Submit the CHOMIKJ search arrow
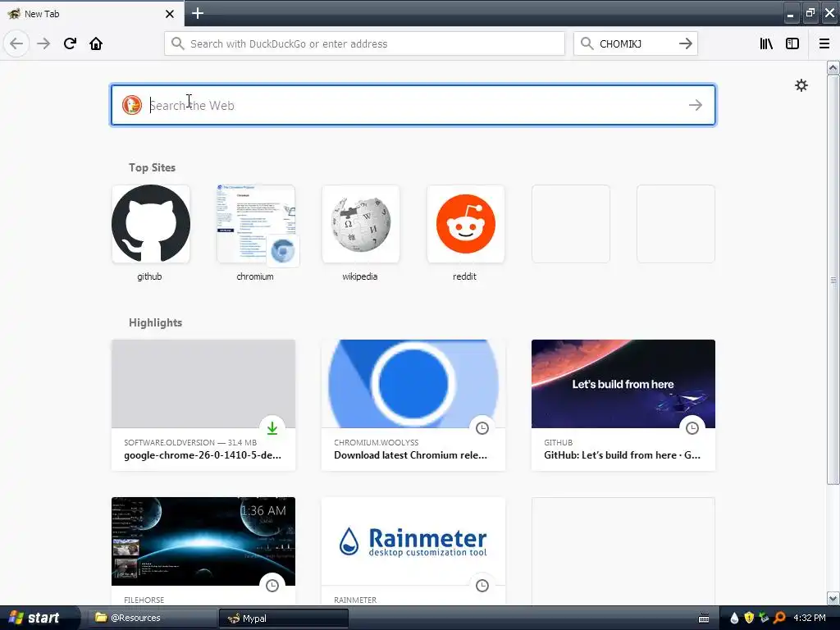840x630 pixels. [685, 43]
